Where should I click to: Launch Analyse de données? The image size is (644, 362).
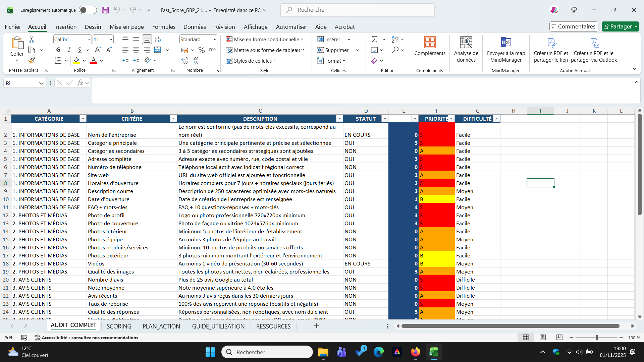(x=466, y=50)
